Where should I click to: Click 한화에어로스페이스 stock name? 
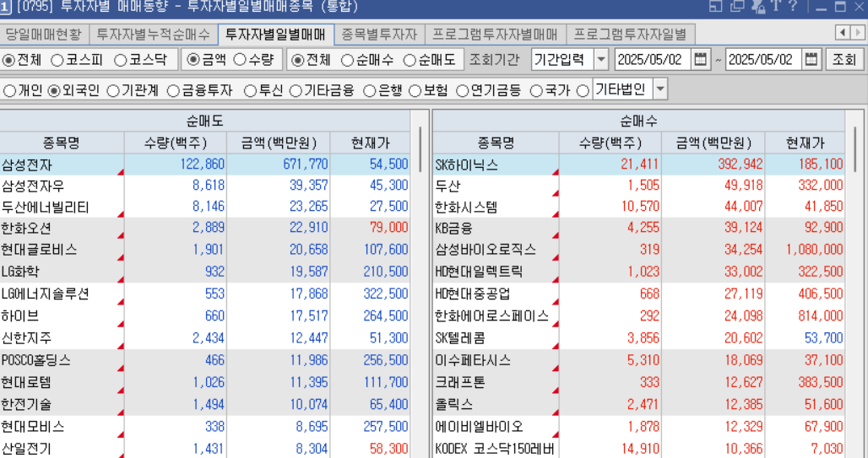point(491,315)
